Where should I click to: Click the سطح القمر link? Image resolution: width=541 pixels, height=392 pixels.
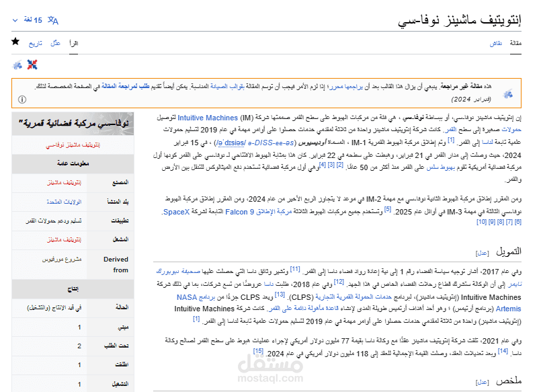click(451, 130)
